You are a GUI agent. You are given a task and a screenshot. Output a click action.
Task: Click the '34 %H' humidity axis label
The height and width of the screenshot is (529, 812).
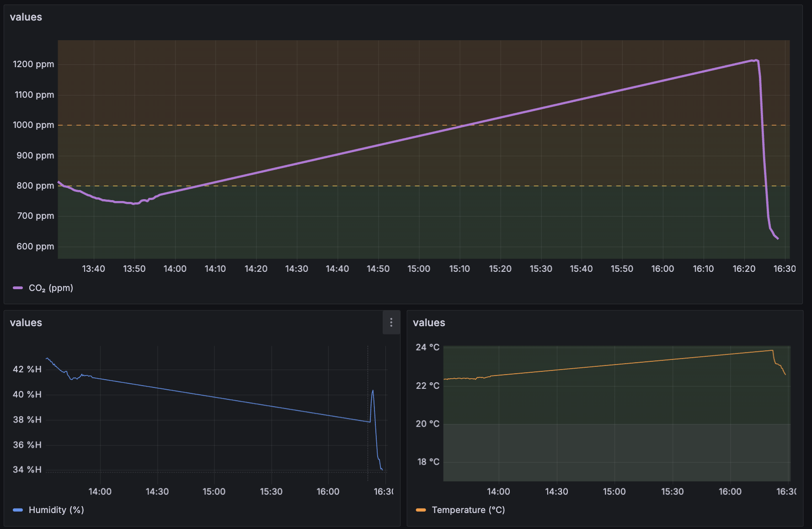[x=27, y=469]
